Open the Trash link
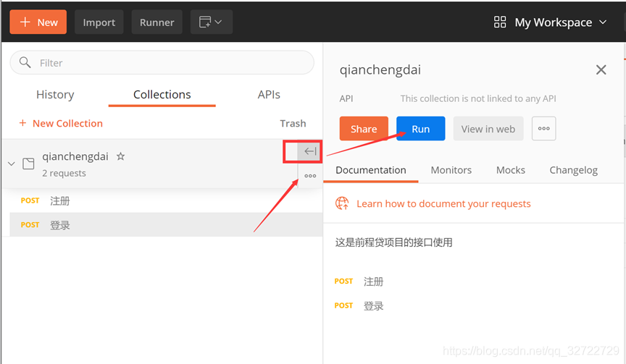This screenshot has width=626, height=364. (293, 123)
